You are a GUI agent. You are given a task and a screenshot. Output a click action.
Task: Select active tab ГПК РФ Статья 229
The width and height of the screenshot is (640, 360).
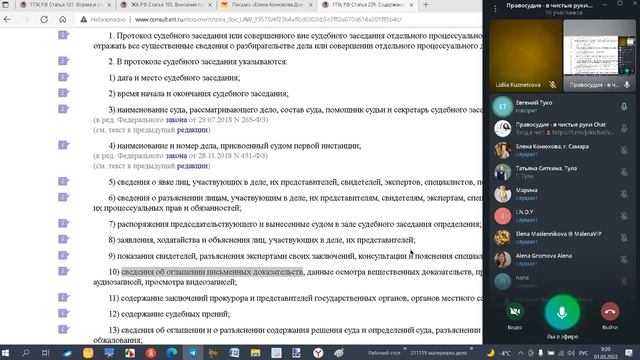367,5
